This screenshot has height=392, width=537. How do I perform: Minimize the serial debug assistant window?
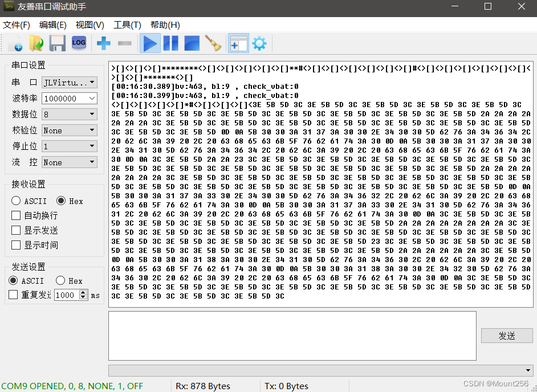click(x=455, y=6)
